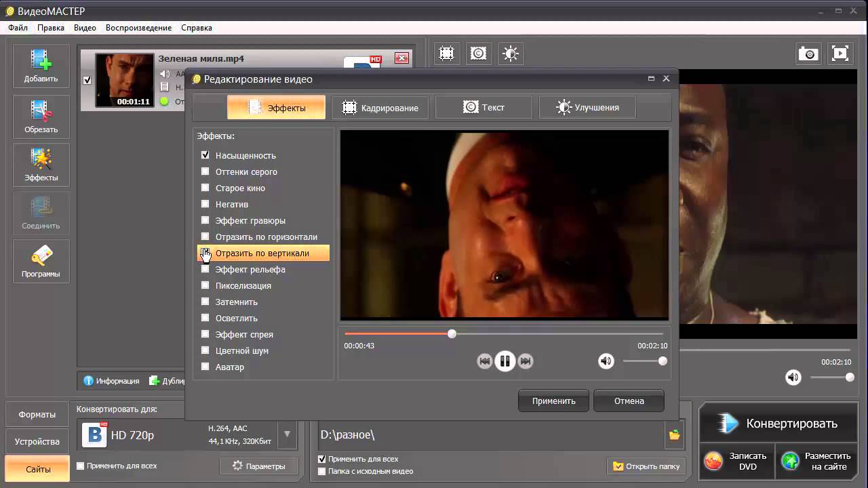Open the Видео menu
Viewport: 868px width, 488px height.
[x=85, y=28]
